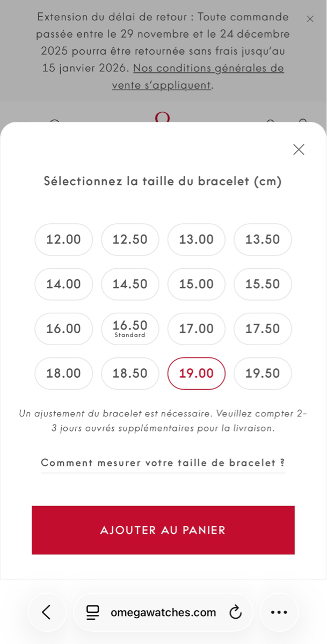Open the conditions générales de vente link
This screenshot has height=644, width=327.
click(208, 69)
